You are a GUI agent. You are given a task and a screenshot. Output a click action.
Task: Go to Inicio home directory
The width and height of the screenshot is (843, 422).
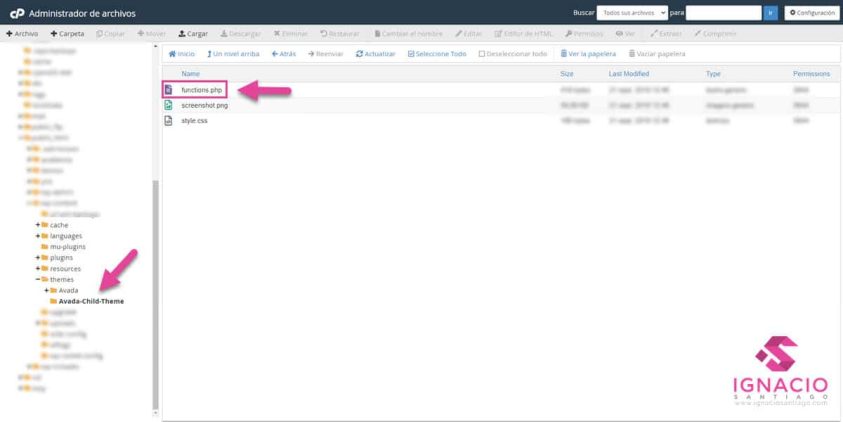[182, 54]
